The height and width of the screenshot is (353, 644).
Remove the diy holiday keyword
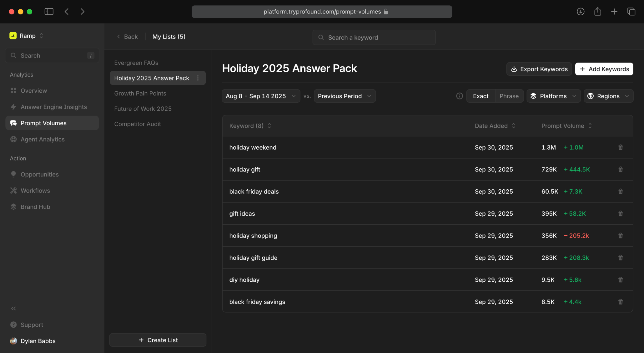tap(621, 280)
